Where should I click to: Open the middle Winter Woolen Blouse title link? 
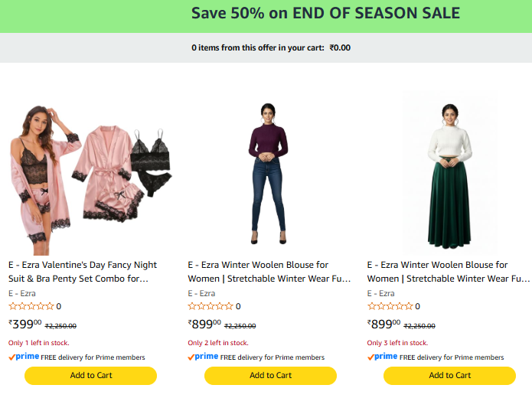pos(269,272)
